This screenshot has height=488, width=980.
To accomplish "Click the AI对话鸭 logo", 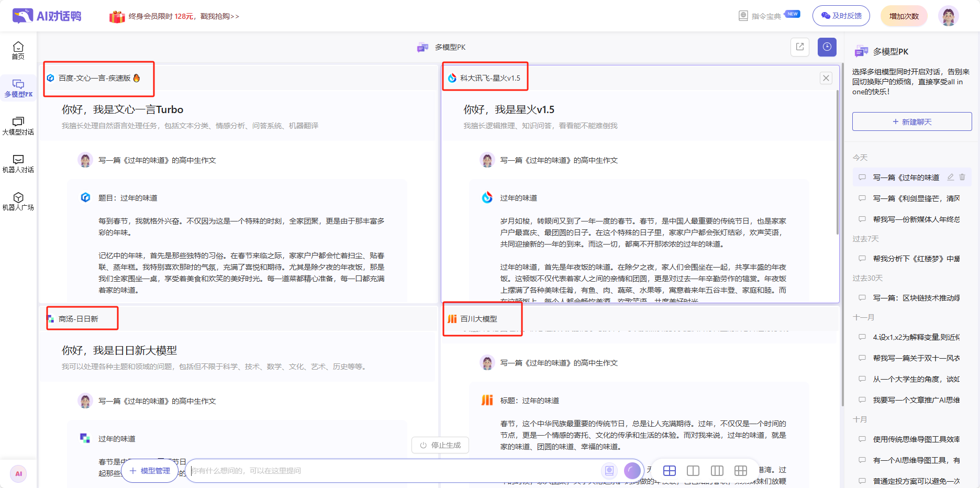I will (47, 16).
